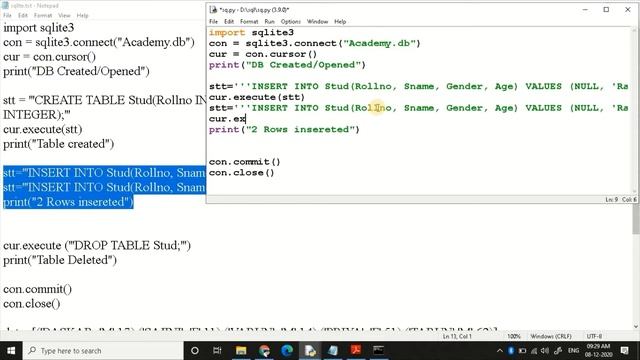Viewport: 640px width, 360px height.
Task: Click the taskbar search box
Action: tap(103, 351)
